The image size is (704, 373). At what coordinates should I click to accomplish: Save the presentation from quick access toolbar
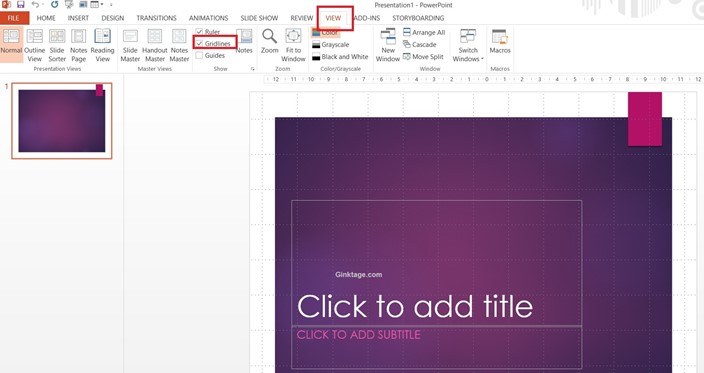(x=21, y=4)
